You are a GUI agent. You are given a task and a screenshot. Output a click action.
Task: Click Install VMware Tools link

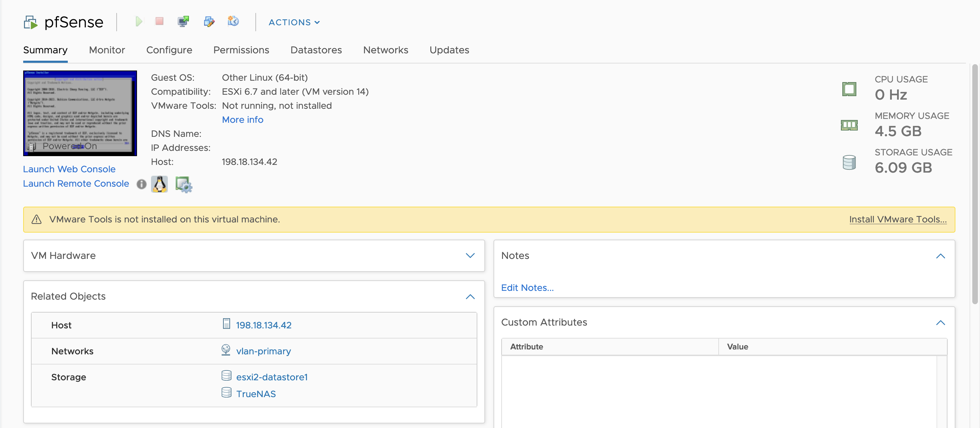point(897,219)
